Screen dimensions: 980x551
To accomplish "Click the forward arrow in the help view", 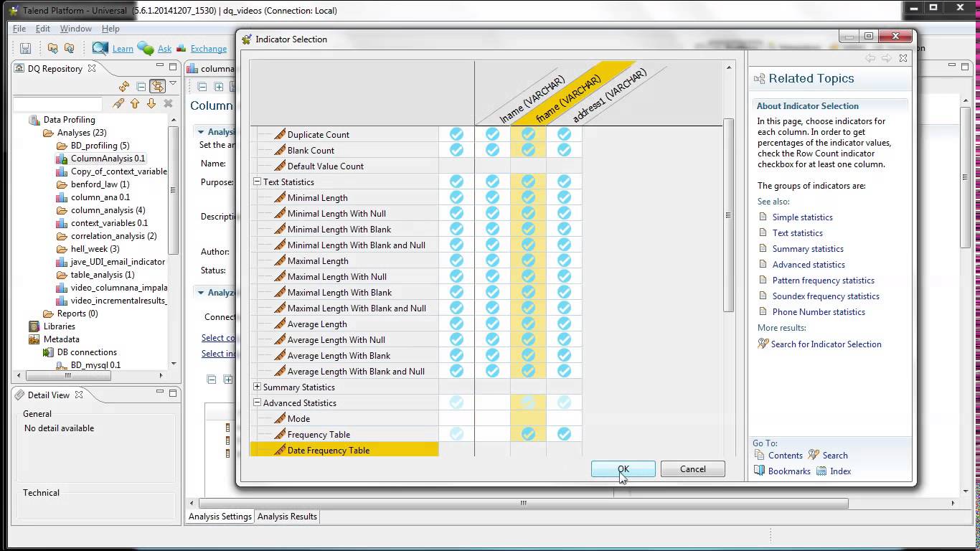I will coord(884,57).
